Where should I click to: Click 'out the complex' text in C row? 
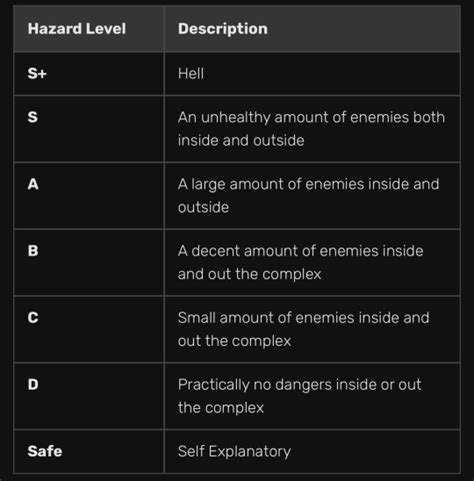pos(234,341)
